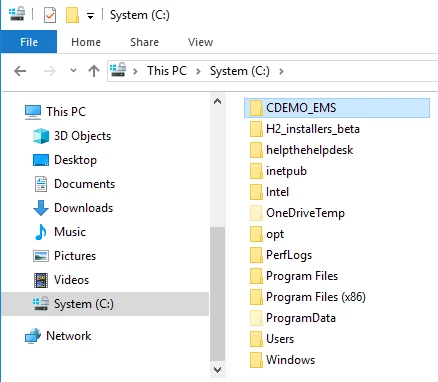Click the Intel folder icon

256,192
